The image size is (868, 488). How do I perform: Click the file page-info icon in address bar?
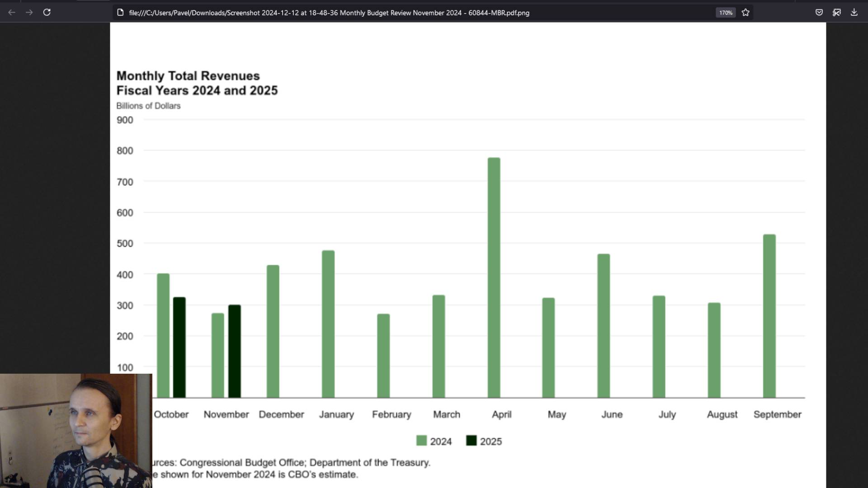[120, 12]
